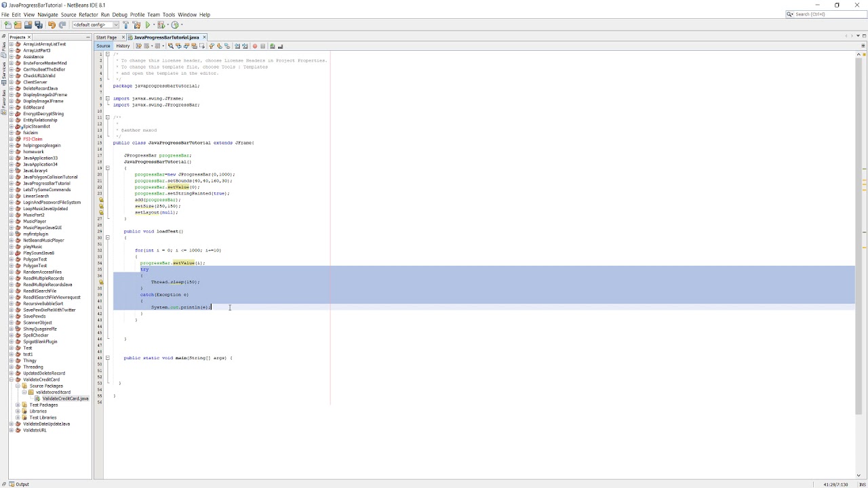Click the Save All toolbar icon
The width and height of the screenshot is (868, 488).
click(39, 25)
